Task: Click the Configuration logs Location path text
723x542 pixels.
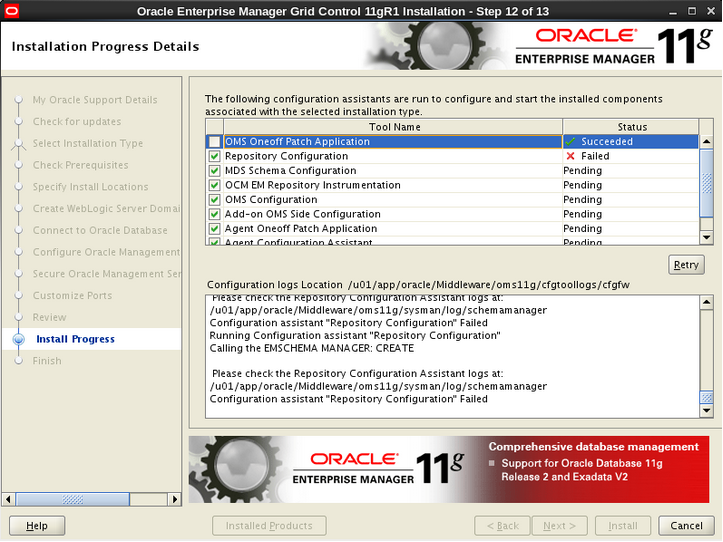Action: tap(488, 285)
